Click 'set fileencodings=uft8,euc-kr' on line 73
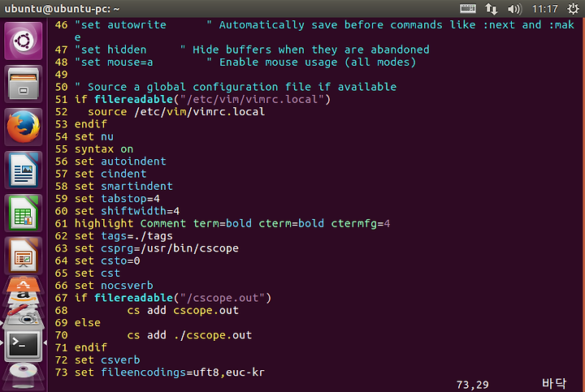This screenshot has width=585, height=392. click(x=169, y=373)
